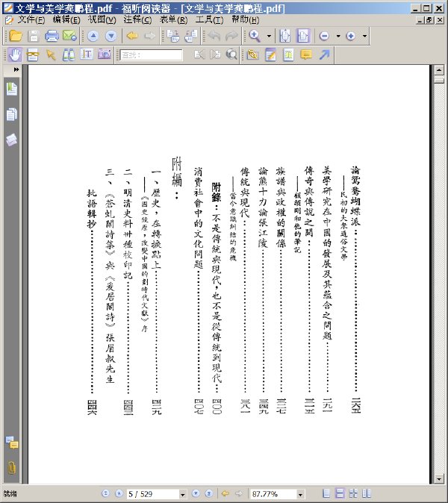Select the Select Annotation arrow tool
Screen dimensions: 448x503
click(x=51, y=54)
